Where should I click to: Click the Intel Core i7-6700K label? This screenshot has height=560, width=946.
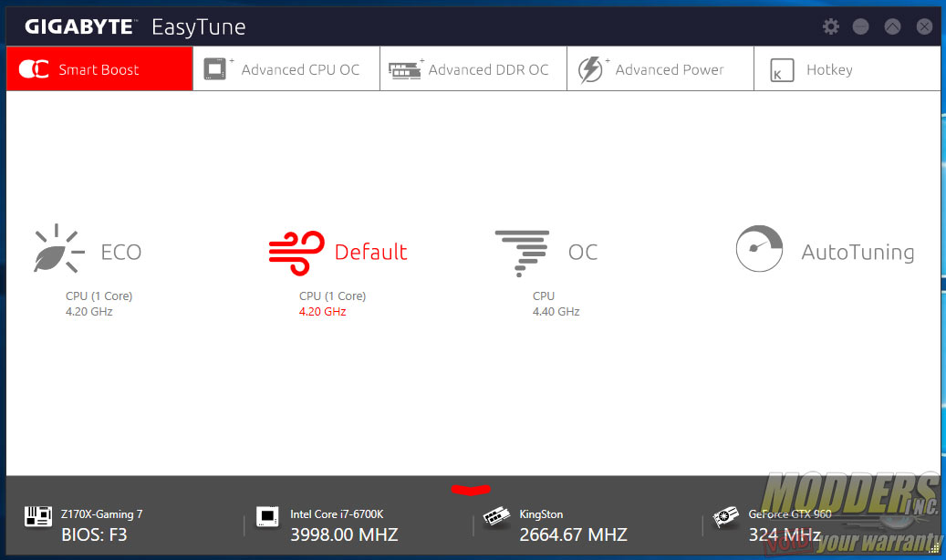[337, 514]
